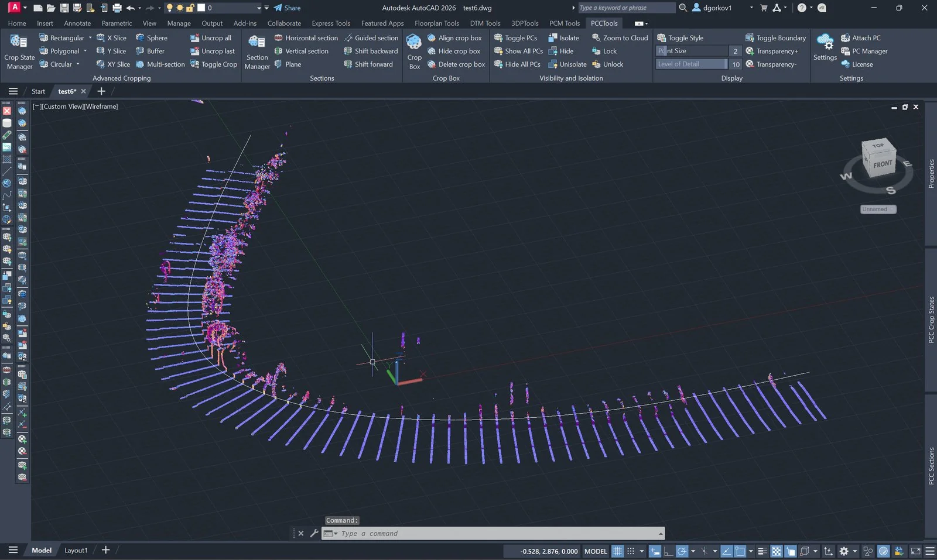Adjust the Point Size slider

[x=692, y=51]
